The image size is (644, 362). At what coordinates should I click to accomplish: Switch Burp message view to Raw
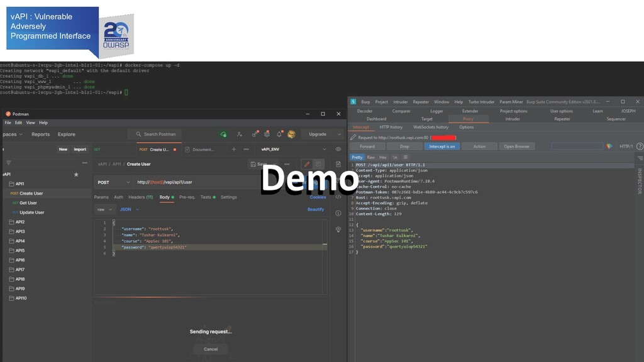pos(371,157)
